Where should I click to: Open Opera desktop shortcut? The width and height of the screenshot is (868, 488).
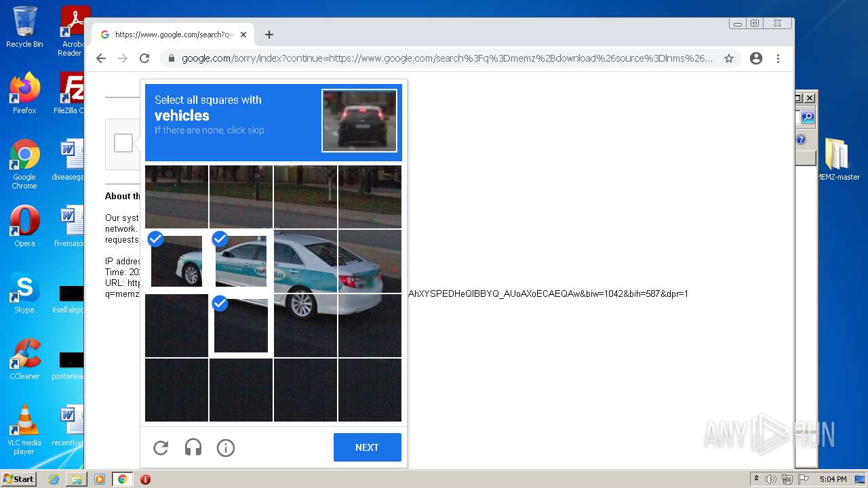pos(24,226)
